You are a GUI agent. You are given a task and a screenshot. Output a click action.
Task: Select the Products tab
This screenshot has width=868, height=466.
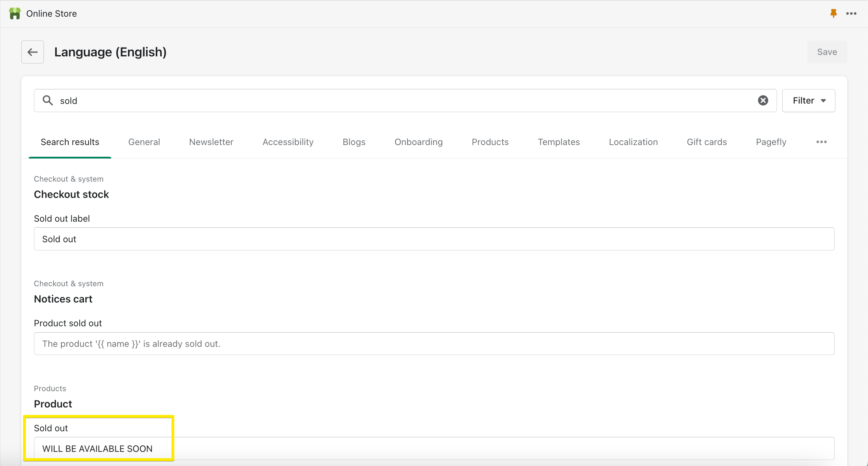pos(490,142)
